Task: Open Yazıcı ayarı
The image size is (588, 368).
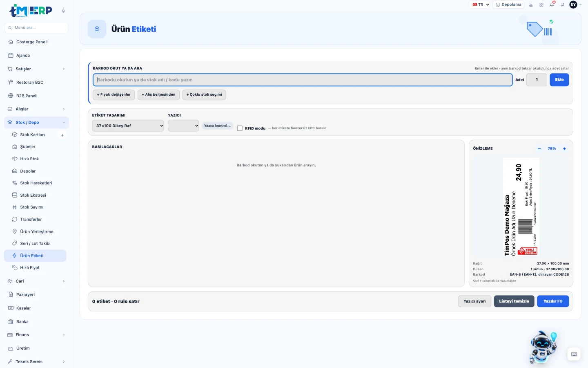Action: tap(474, 301)
